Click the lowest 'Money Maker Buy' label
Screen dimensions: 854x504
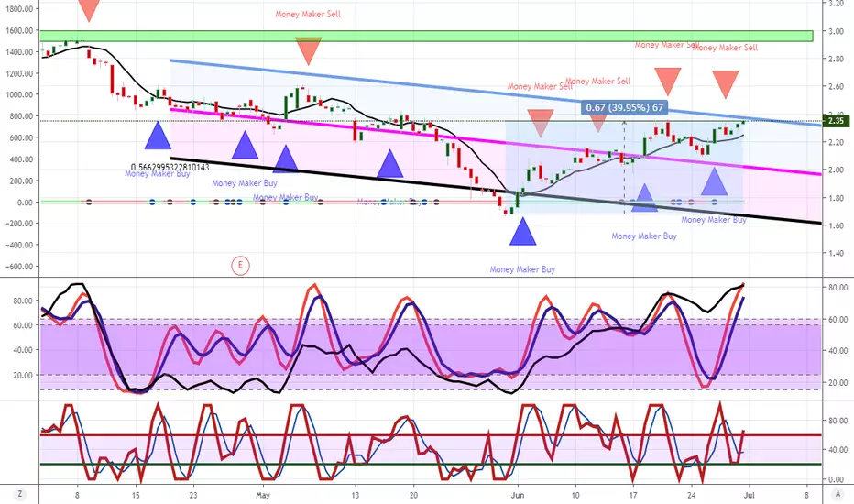tap(522, 269)
